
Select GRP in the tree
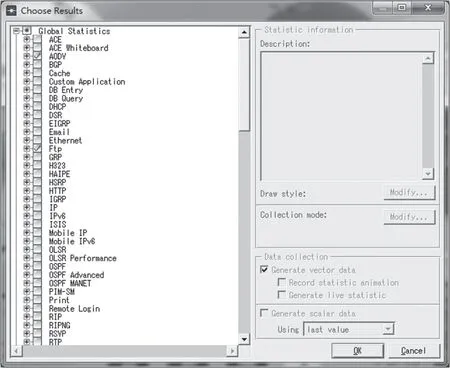[x=55, y=157]
